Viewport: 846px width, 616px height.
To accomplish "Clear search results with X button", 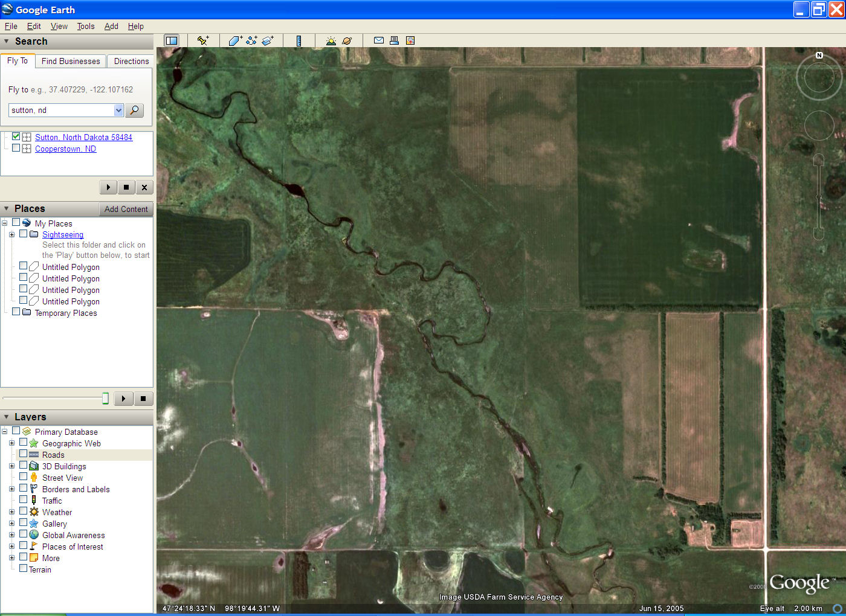I will click(x=144, y=187).
